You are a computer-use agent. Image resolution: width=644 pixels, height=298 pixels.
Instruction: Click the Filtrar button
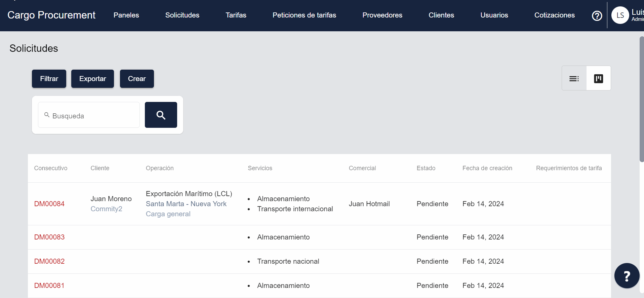point(49,79)
